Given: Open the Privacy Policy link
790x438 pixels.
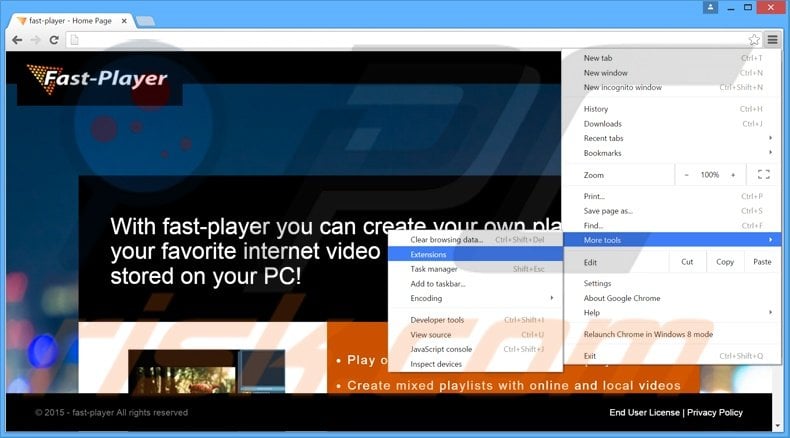Looking at the screenshot, I should coord(714,412).
